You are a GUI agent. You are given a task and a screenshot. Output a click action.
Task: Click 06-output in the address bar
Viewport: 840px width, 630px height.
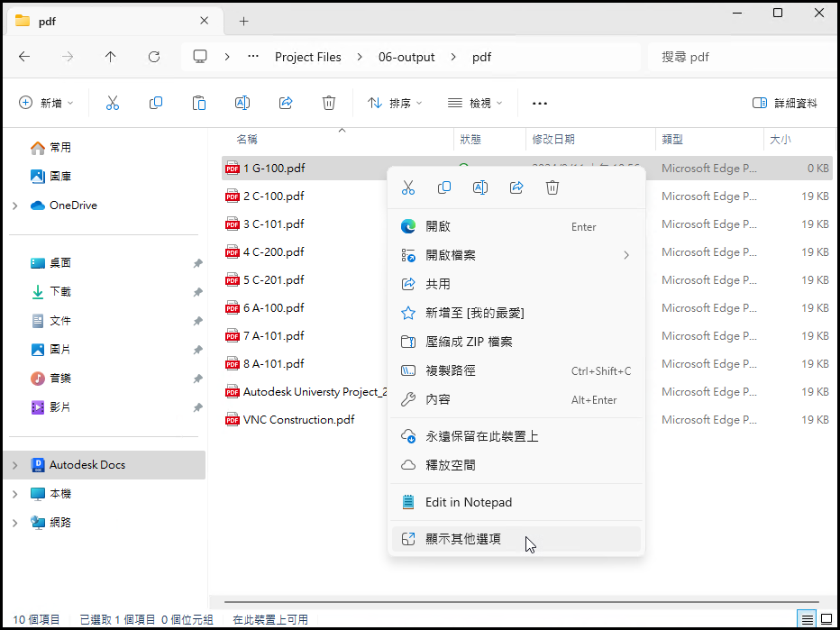point(406,57)
